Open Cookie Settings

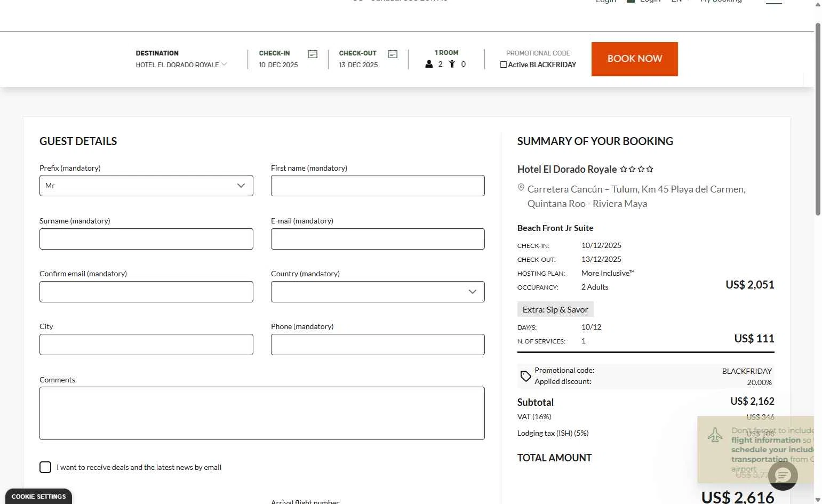click(39, 497)
